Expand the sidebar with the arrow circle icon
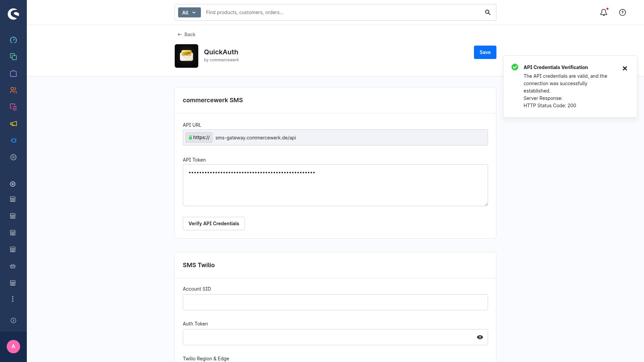 pyautogui.click(x=13, y=320)
